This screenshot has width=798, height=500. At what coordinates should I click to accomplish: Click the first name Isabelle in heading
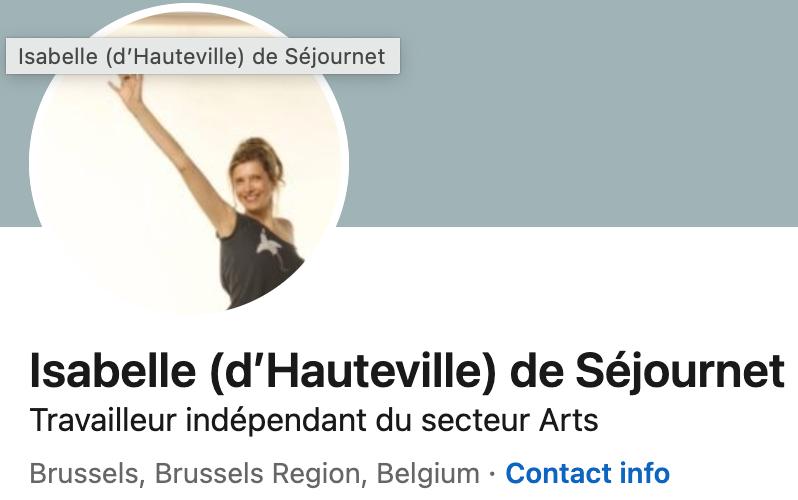pos(113,371)
